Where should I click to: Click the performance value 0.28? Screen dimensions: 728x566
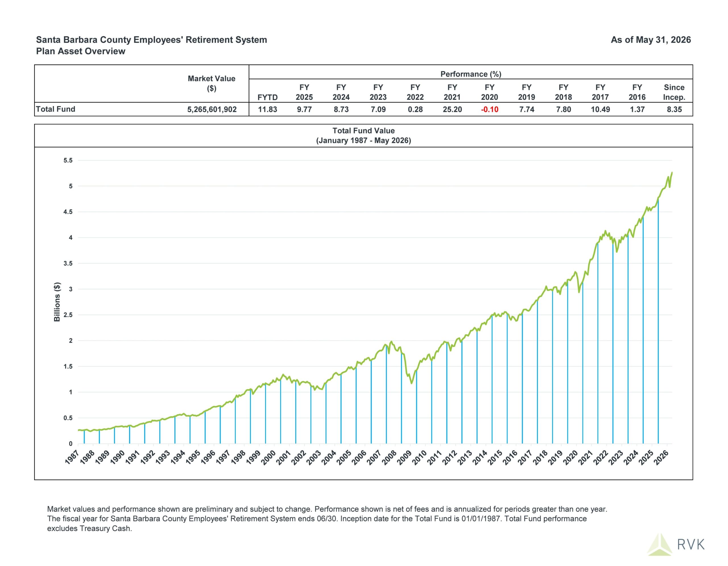(x=415, y=109)
